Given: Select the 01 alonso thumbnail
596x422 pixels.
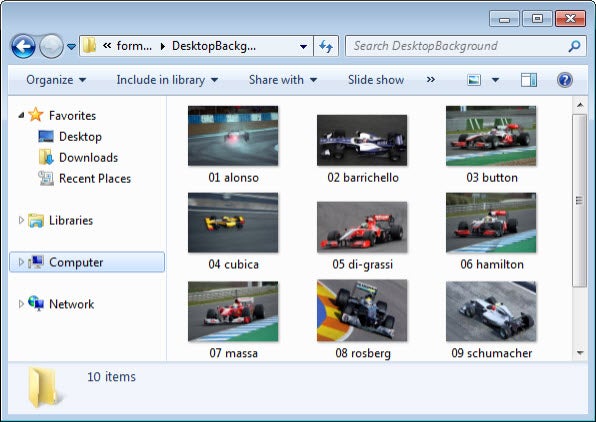Looking at the screenshot, I should point(233,136).
